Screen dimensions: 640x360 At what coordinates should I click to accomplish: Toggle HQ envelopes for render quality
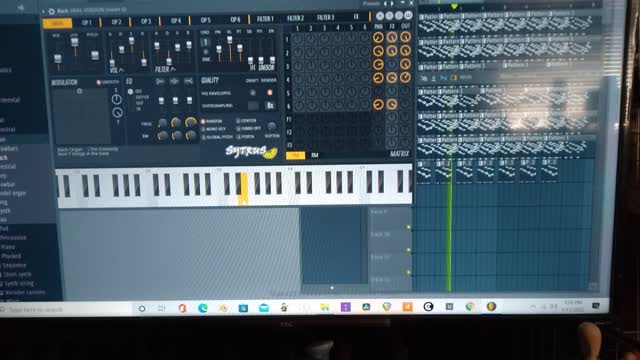point(269,93)
